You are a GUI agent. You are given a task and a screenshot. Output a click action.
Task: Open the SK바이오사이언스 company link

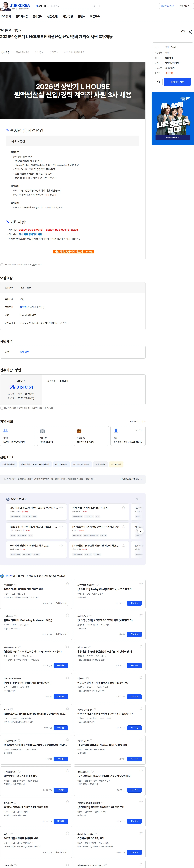pos(10,30)
